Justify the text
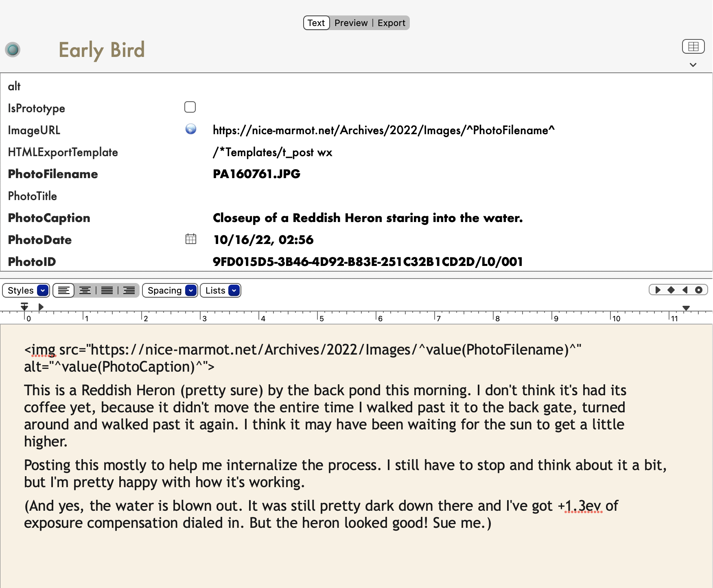This screenshot has width=713, height=588. (x=107, y=290)
